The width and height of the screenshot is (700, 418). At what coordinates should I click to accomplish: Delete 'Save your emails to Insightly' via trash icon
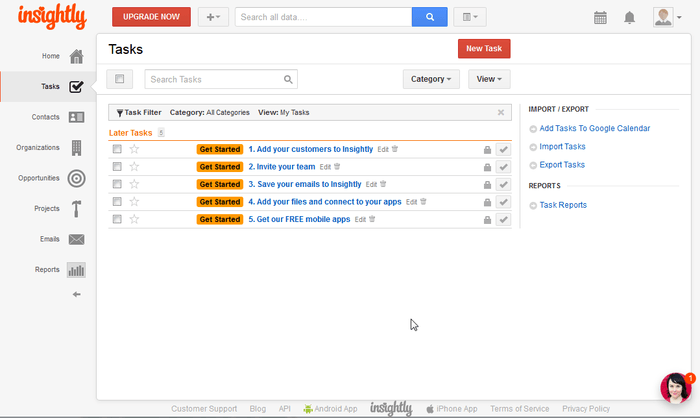(x=383, y=184)
